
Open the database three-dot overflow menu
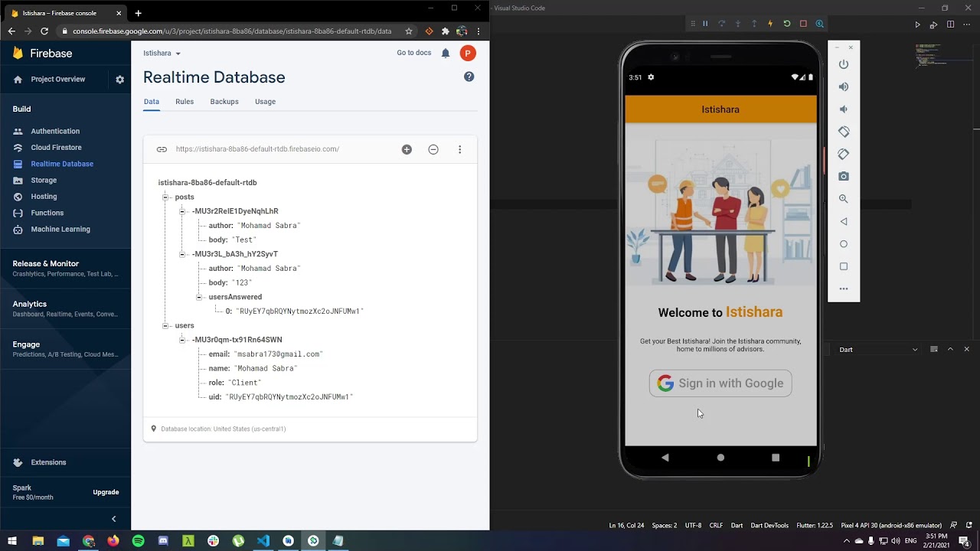tap(459, 149)
